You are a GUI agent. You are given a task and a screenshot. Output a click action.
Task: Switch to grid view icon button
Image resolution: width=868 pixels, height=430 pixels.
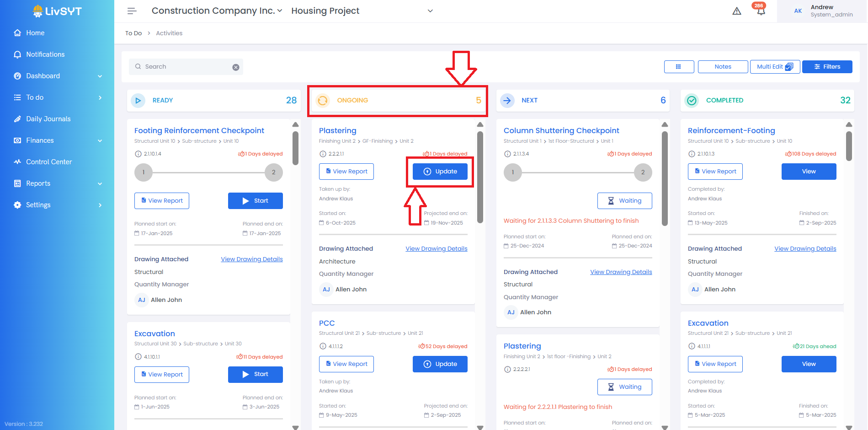pyautogui.click(x=679, y=67)
